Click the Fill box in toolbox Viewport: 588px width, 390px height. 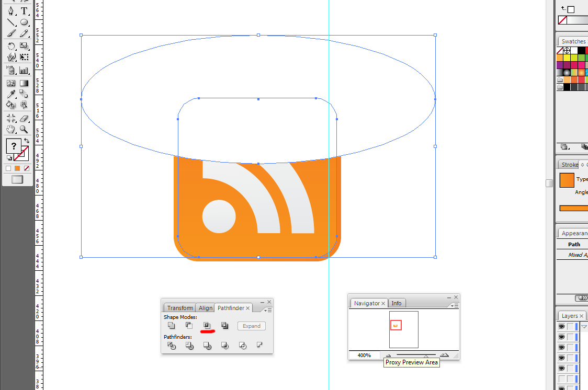click(x=14, y=146)
